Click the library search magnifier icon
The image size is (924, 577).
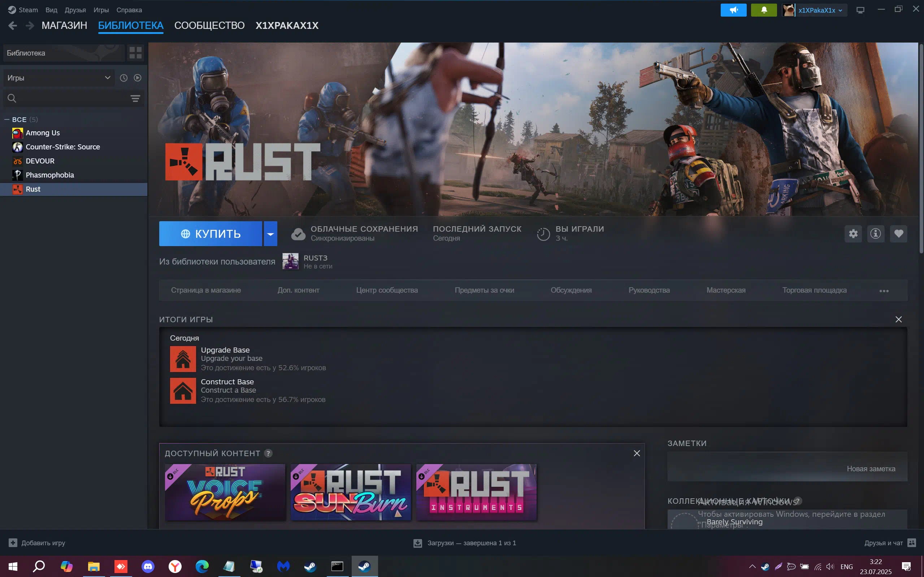12,99
